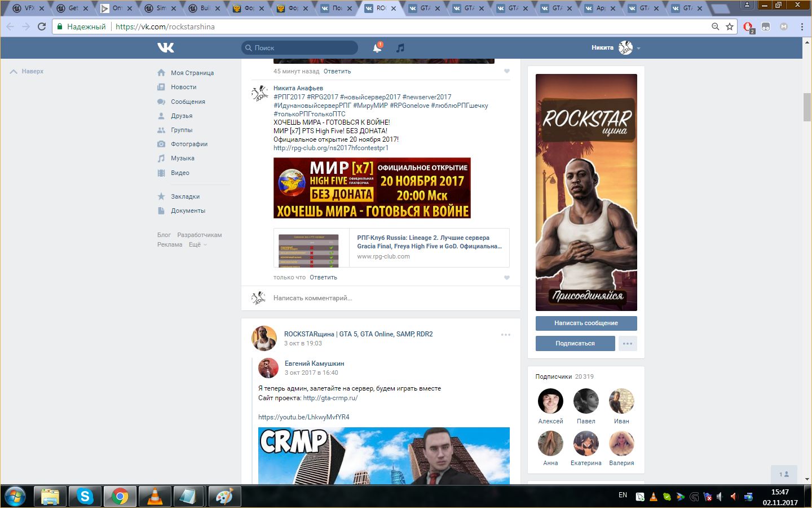Open the Видео section
The height and width of the screenshot is (508, 812).
(180, 173)
